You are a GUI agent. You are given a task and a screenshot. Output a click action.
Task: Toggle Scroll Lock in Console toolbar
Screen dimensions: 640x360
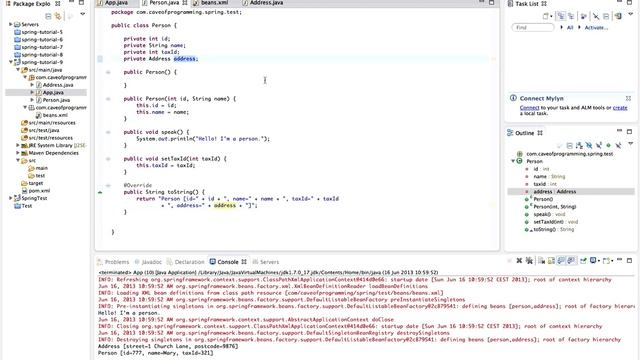click(x=551, y=260)
